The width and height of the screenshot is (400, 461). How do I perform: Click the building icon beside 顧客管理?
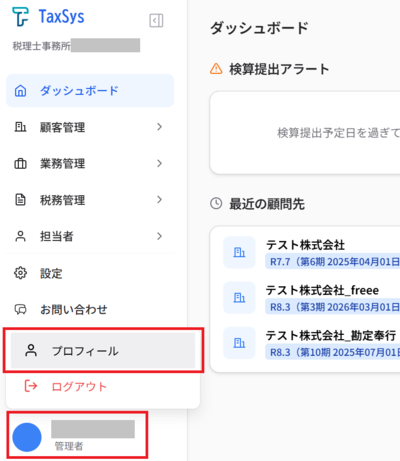pyautogui.click(x=20, y=127)
